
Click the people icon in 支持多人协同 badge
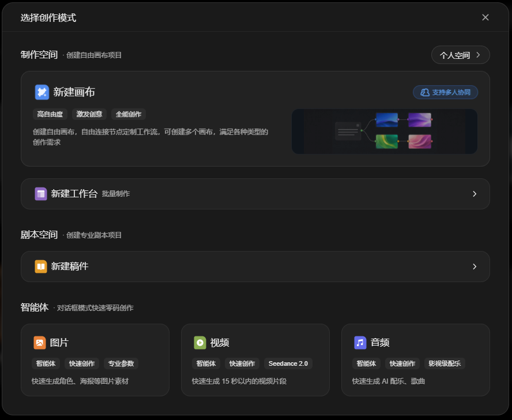pyautogui.click(x=425, y=92)
